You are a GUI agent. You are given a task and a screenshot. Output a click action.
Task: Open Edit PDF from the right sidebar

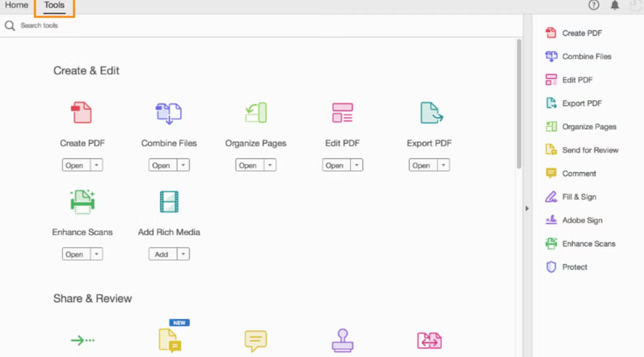(569, 80)
